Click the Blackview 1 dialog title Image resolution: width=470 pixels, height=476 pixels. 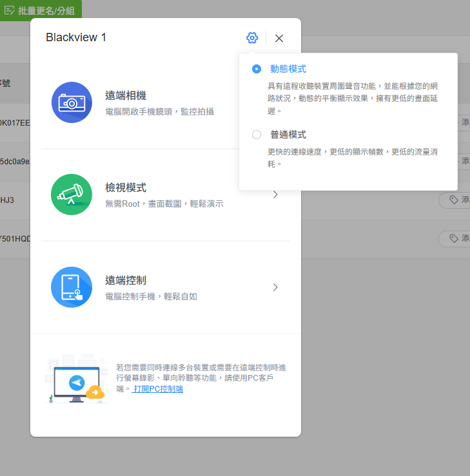[x=76, y=37]
